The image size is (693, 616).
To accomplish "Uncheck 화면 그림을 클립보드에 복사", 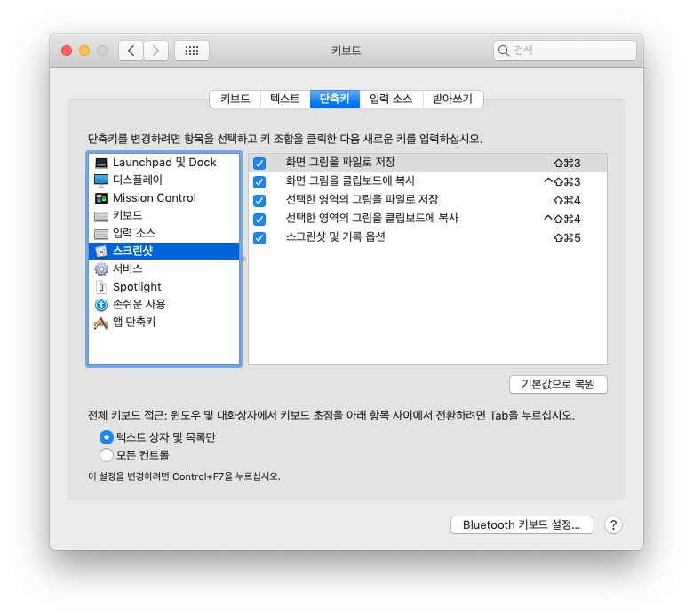I will pyautogui.click(x=259, y=181).
